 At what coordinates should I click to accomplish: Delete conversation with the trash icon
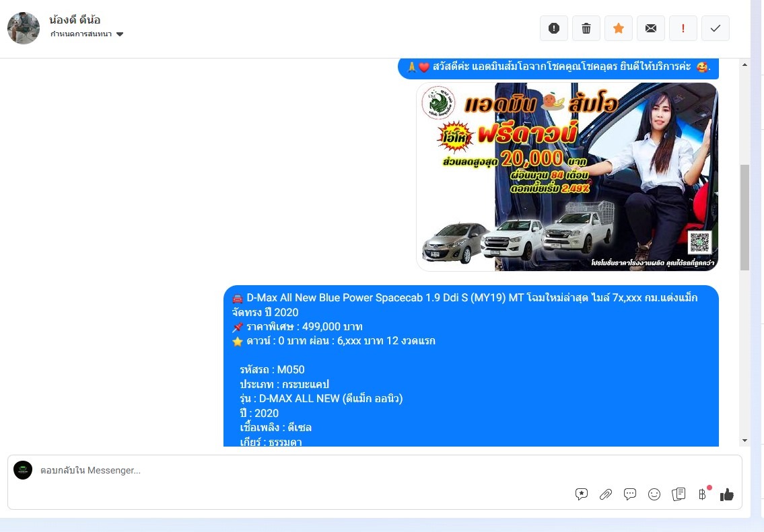click(586, 28)
